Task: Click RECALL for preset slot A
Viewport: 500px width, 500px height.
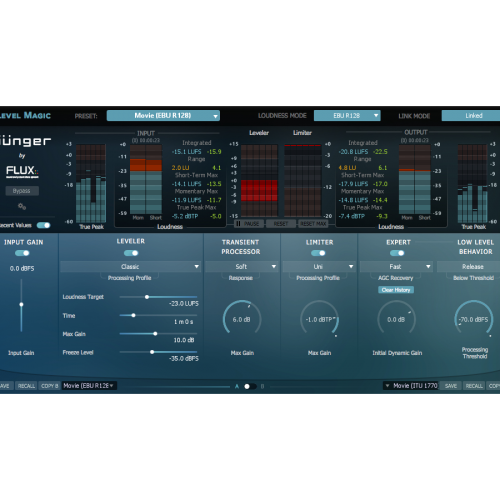Action: [x=26, y=386]
